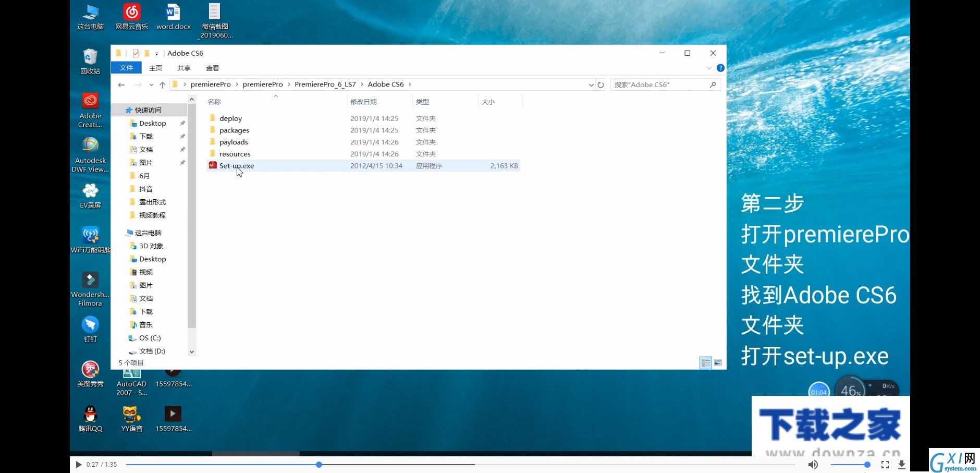This screenshot has width=980, height=473.
Task: Open the payloads folder
Action: click(234, 142)
